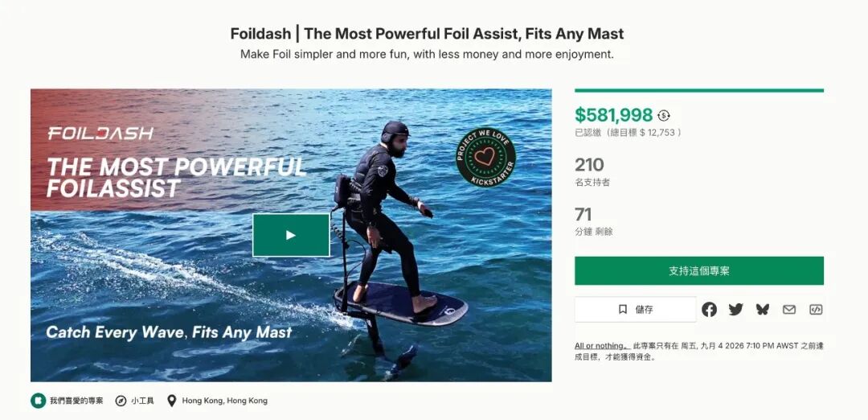
Task: Click Project We Love heart badge
Action: coord(485,158)
